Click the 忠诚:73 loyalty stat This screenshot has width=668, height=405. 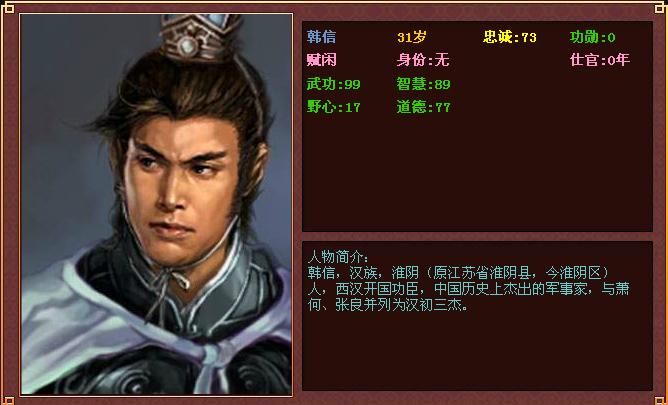click(510, 37)
